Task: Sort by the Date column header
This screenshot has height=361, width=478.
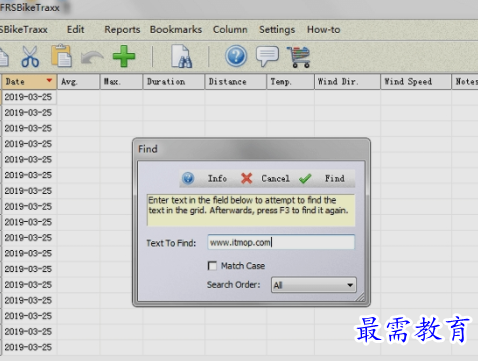Action: pos(29,82)
